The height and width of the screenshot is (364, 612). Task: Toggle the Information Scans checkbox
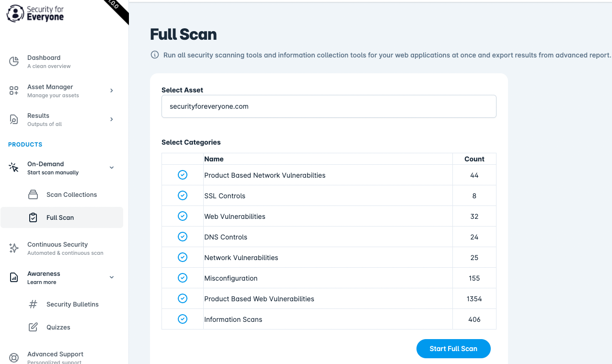coord(183,319)
